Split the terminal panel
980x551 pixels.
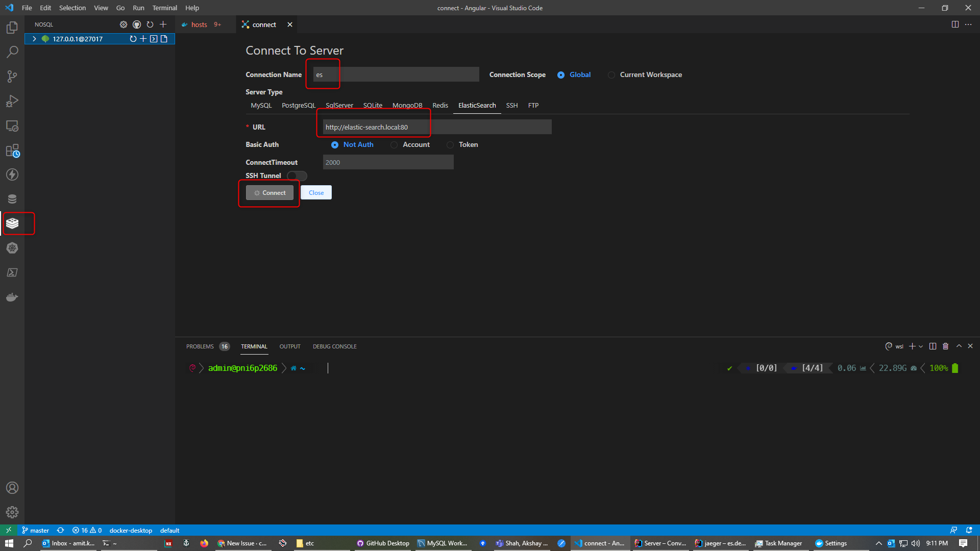point(933,346)
